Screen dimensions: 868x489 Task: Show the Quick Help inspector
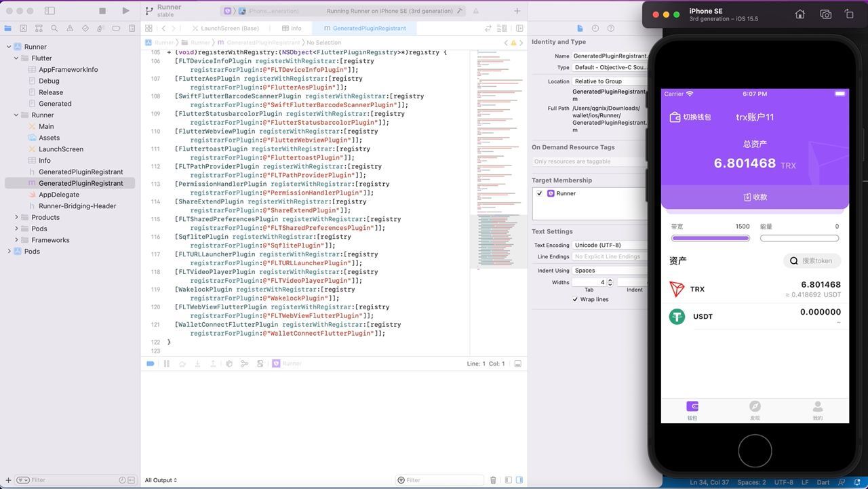pos(611,28)
